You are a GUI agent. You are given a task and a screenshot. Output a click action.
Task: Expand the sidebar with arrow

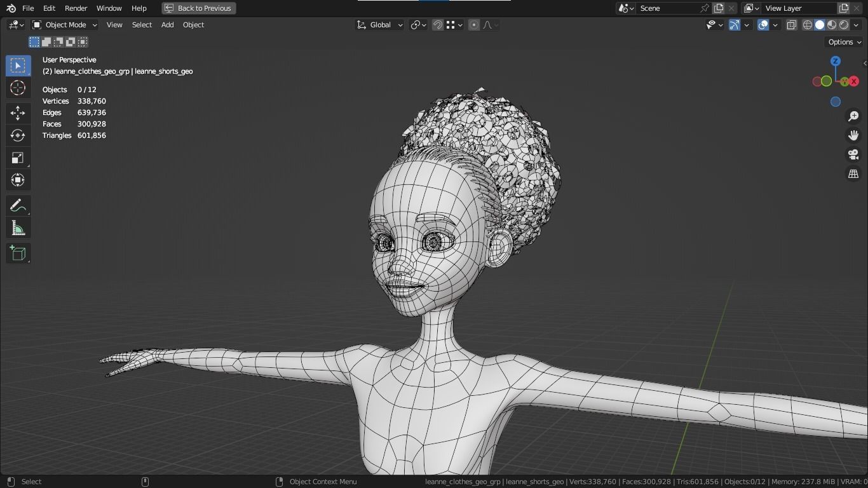pyautogui.click(x=865, y=63)
